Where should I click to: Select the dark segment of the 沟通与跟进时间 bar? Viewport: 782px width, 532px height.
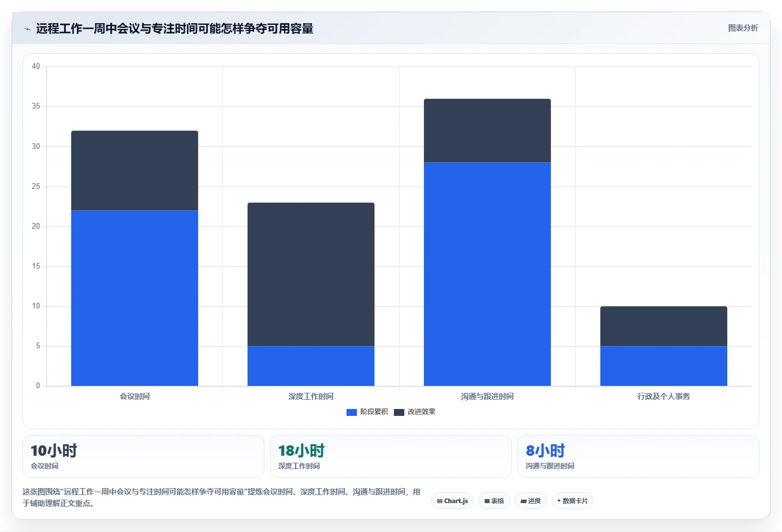[487, 131]
